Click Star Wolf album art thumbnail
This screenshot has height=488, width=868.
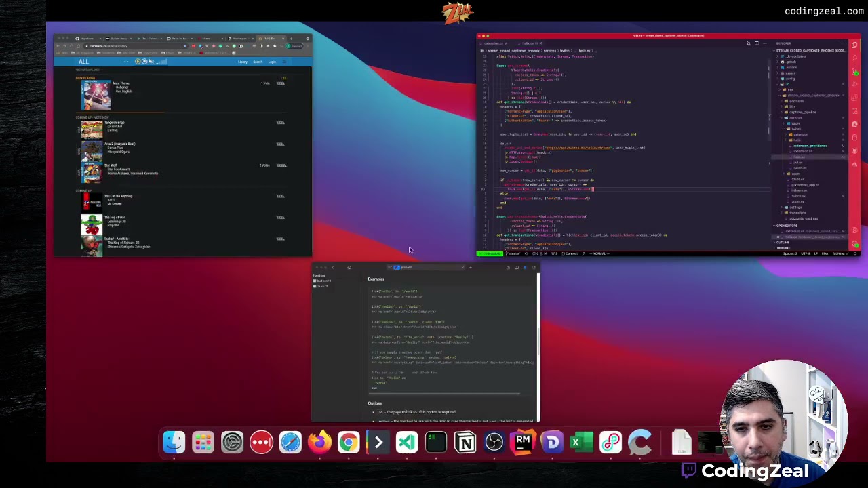pyautogui.click(x=92, y=172)
